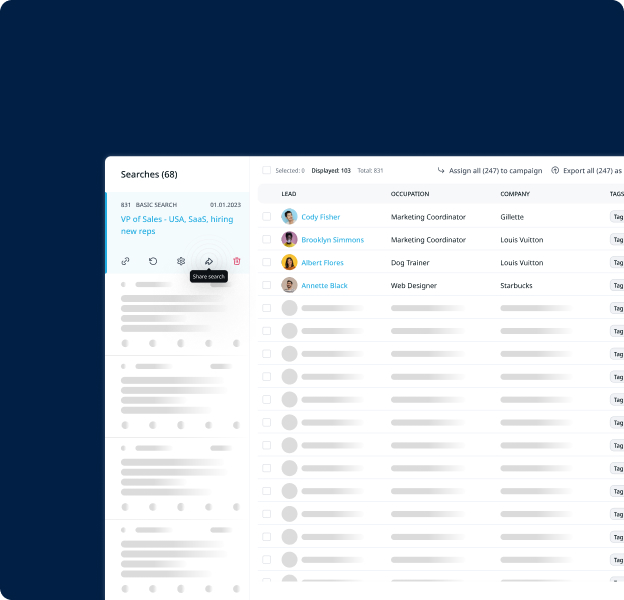Check the Albert Flores row checkbox
This screenshot has width=624, height=600.
pos(267,262)
